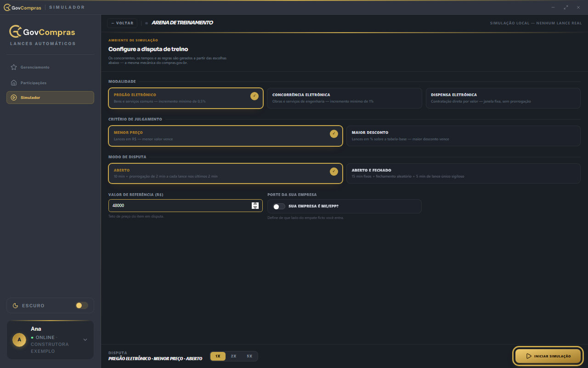Select Concorrência Eletrônica modality
588x368 pixels.
tap(345, 98)
